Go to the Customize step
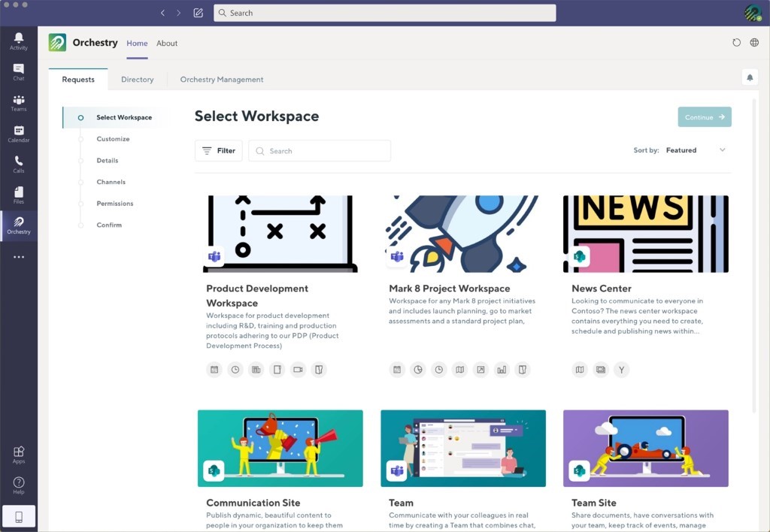Viewport: 770px width, 532px height. pos(113,139)
